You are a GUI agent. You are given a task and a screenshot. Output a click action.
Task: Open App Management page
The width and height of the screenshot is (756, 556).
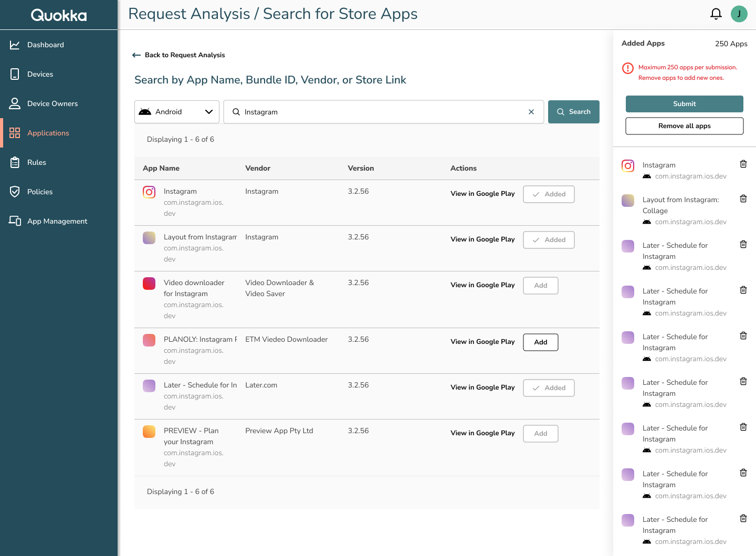tap(59, 221)
